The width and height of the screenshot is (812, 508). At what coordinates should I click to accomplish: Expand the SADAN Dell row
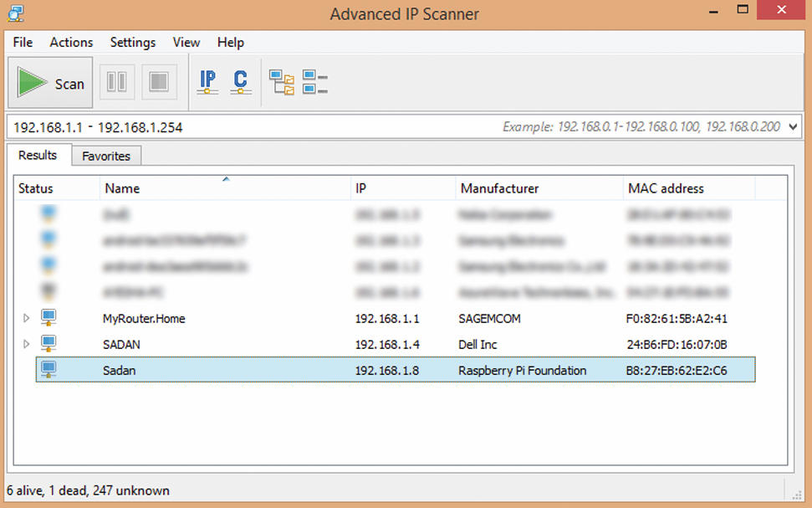[27, 344]
